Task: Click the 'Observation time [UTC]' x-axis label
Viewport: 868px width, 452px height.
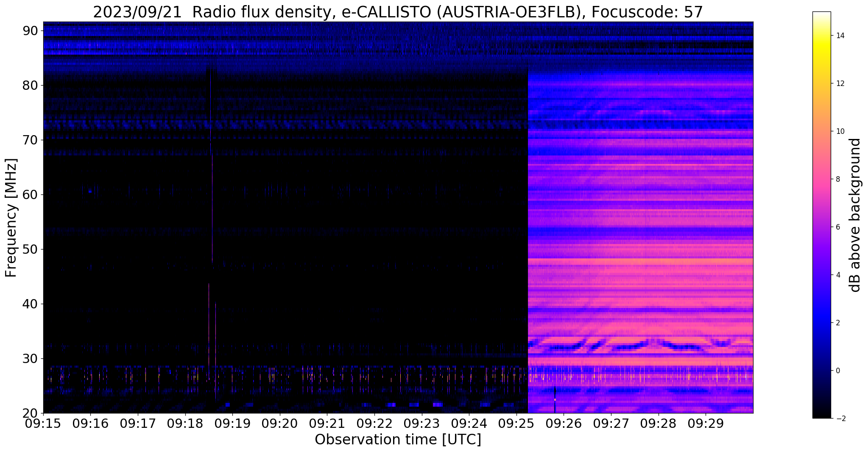Action: tap(398, 439)
